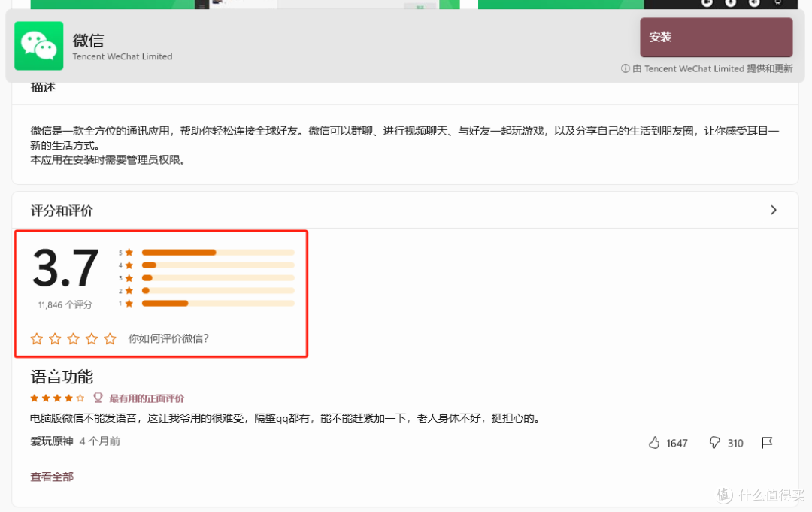The image size is (812, 512).
Task: Click the green WeChat app icon
Action: (x=39, y=46)
